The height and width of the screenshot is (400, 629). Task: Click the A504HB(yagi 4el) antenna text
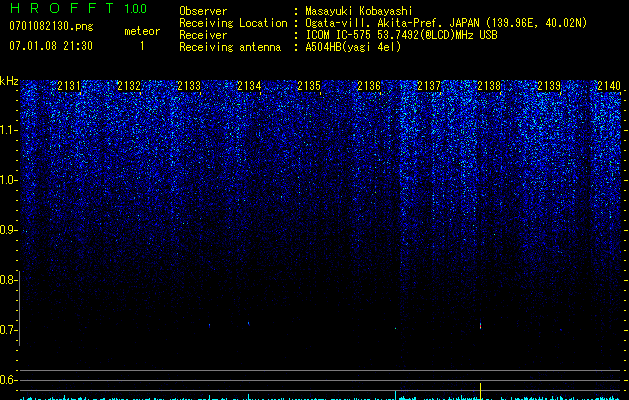click(x=353, y=47)
